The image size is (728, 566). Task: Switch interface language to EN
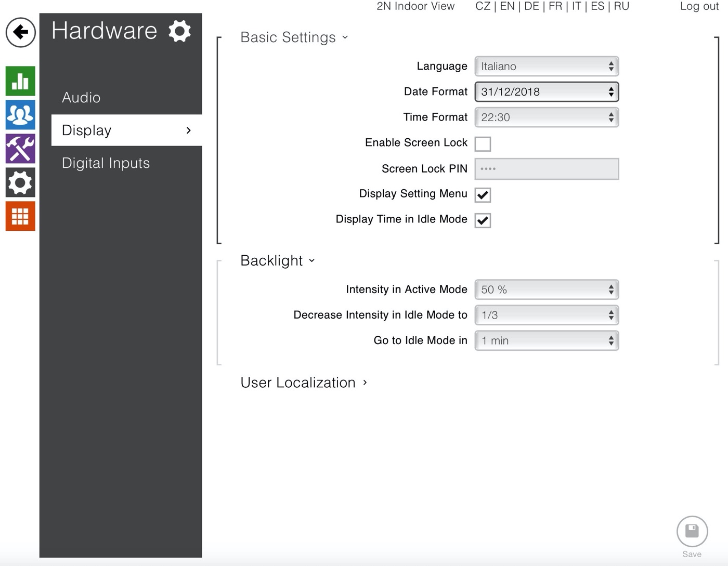tap(507, 6)
